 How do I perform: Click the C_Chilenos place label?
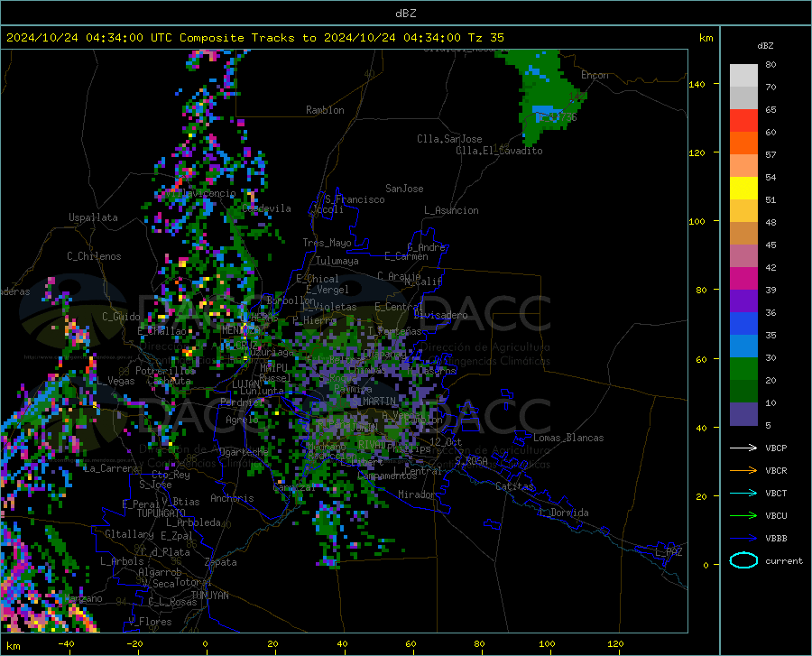click(x=94, y=256)
